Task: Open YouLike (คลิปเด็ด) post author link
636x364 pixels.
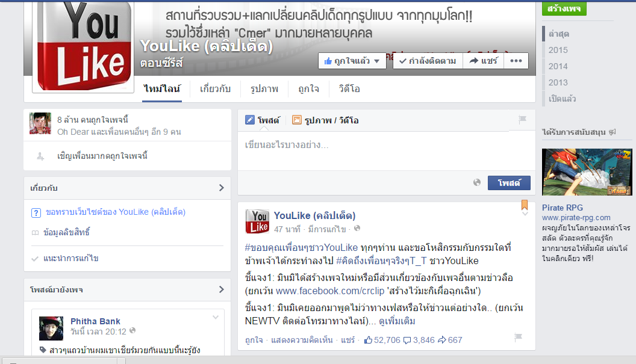Action: click(315, 215)
